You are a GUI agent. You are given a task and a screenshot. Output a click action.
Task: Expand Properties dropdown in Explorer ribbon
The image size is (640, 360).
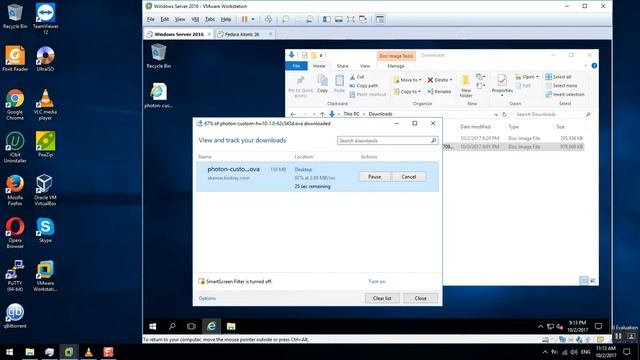click(x=502, y=96)
